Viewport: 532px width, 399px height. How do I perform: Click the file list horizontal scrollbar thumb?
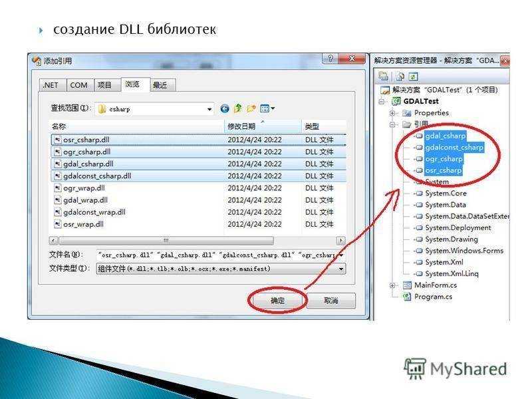(x=166, y=241)
